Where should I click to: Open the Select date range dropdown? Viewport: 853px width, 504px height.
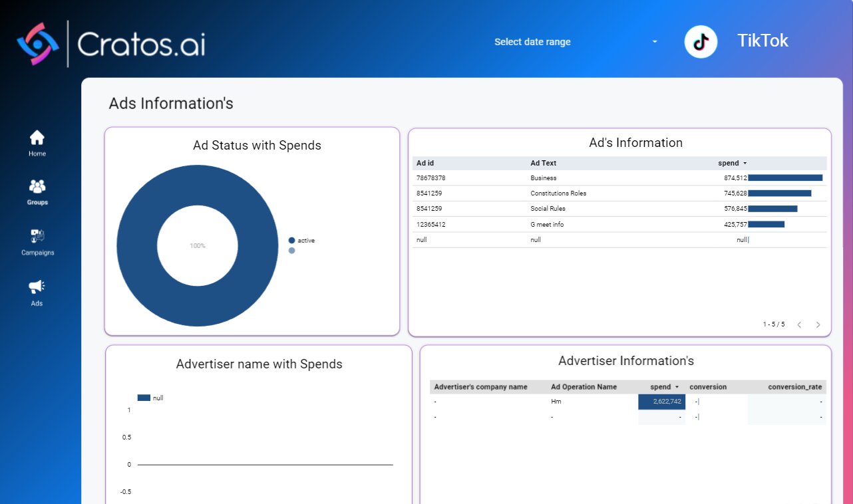pos(576,42)
